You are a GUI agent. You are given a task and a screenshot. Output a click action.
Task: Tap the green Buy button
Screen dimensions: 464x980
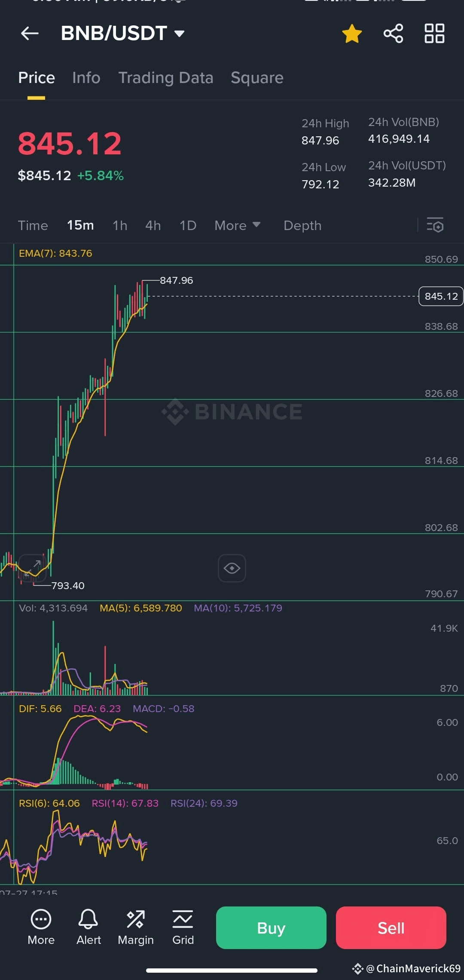[x=271, y=928]
